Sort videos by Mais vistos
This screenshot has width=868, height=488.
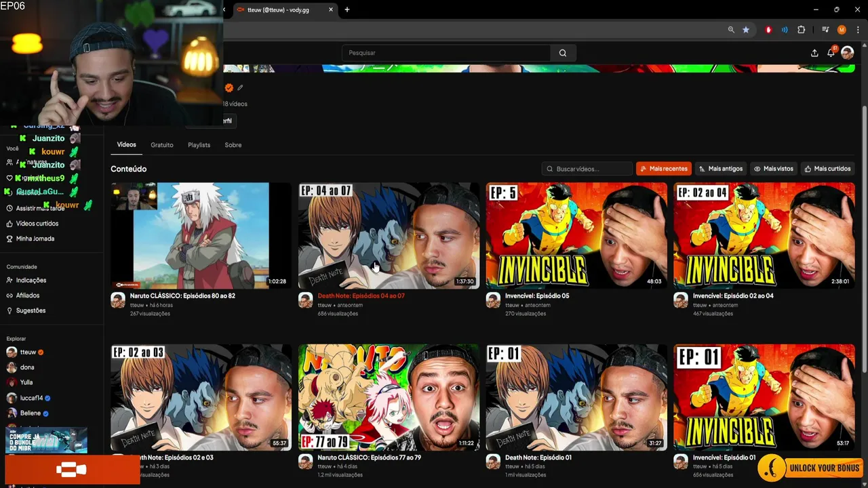[774, 169]
